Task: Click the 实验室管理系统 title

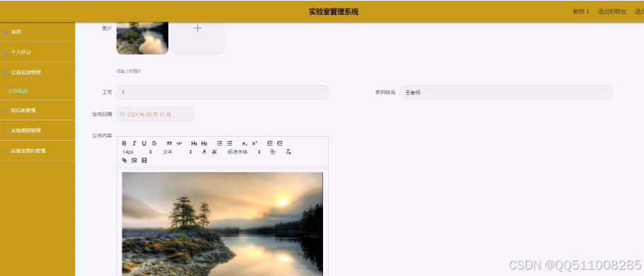Action: [x=334, y=11]
